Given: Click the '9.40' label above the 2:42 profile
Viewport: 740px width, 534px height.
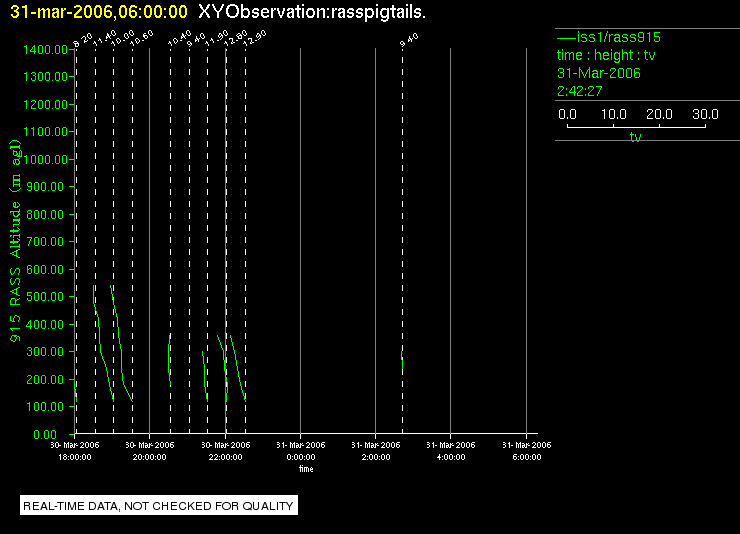Looking at the screenshot, I should 409,41.
